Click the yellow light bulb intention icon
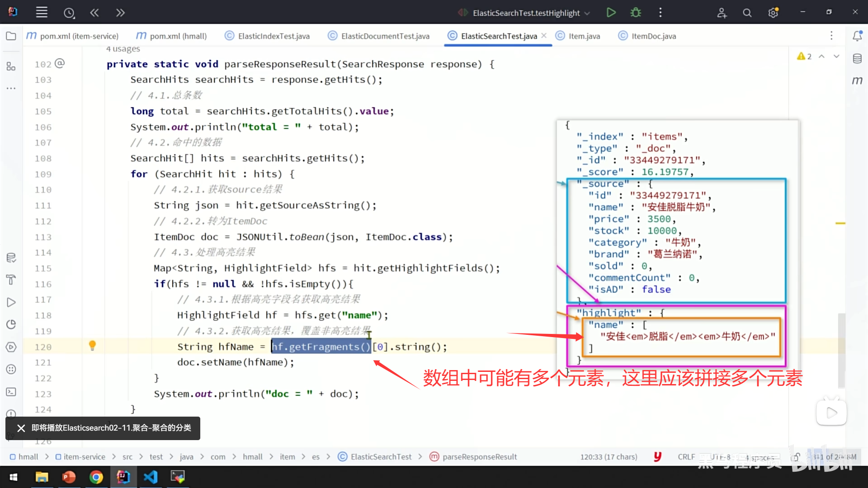The width and height of the screenshot is (868, 488). point(92,346)
